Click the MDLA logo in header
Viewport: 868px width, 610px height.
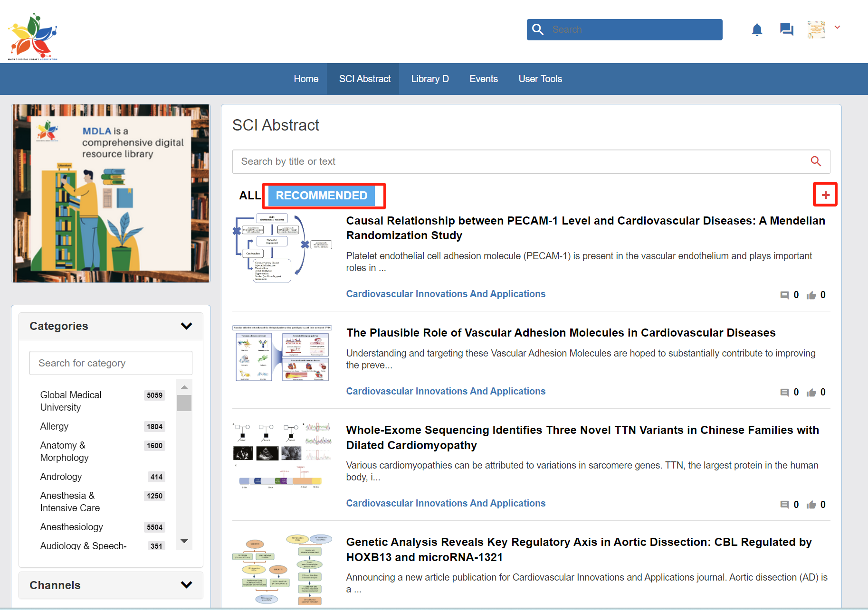coord(32,37)
